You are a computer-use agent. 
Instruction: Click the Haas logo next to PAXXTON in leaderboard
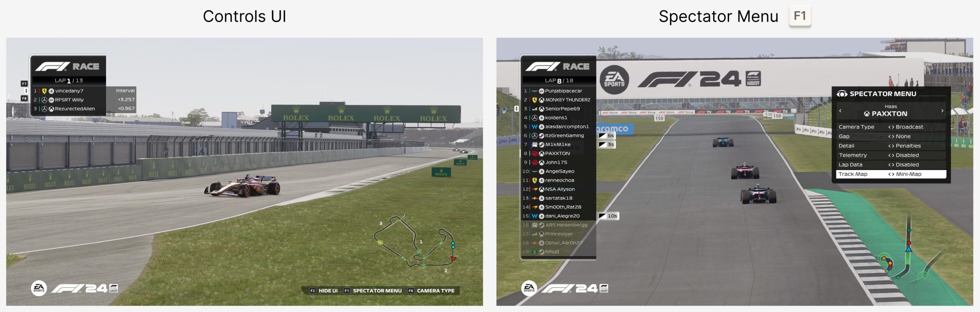pos(534,154)
